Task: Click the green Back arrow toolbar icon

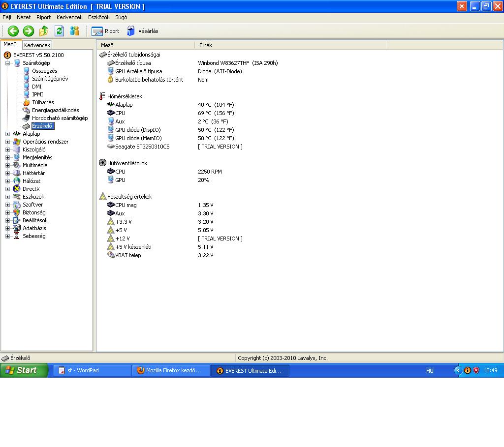Action: point(13,31)
